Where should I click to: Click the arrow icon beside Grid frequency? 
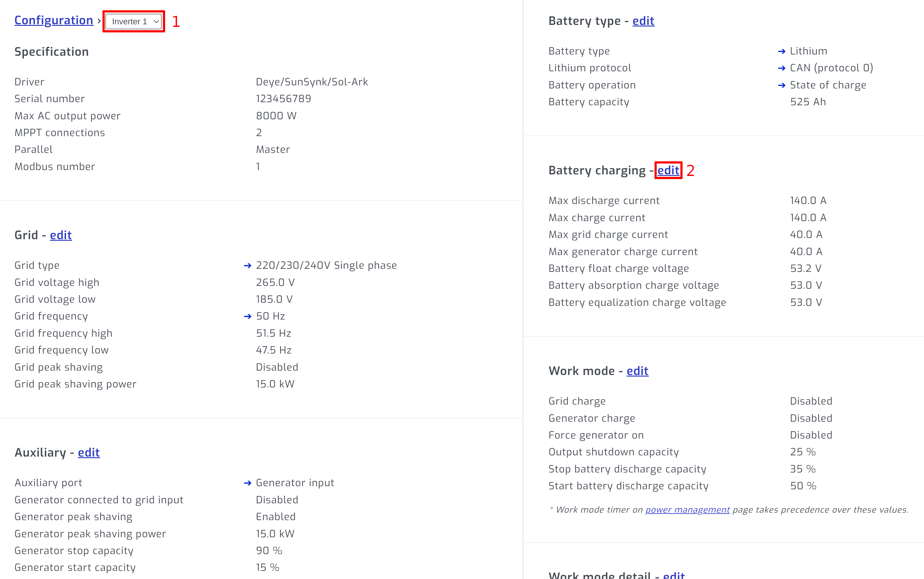tap(247, 316)
